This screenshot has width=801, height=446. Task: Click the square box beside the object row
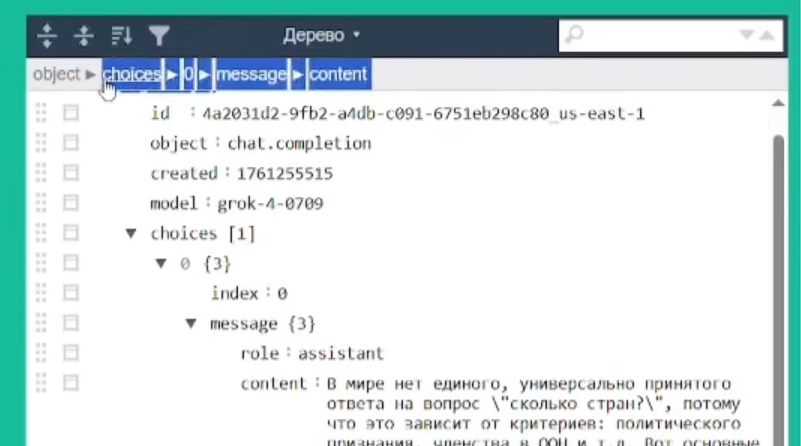pos(71,143)
